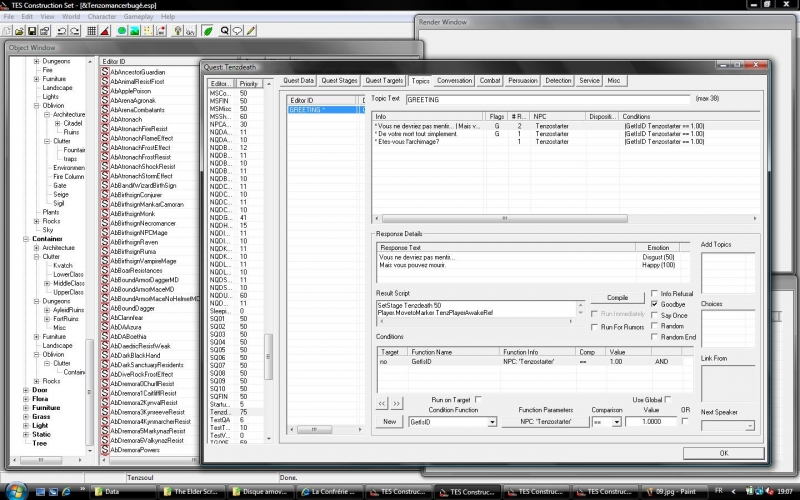This screenshot has width=800, height=500.
Task: Check the Run For Rumors checkbox
Action: point(594,327)
